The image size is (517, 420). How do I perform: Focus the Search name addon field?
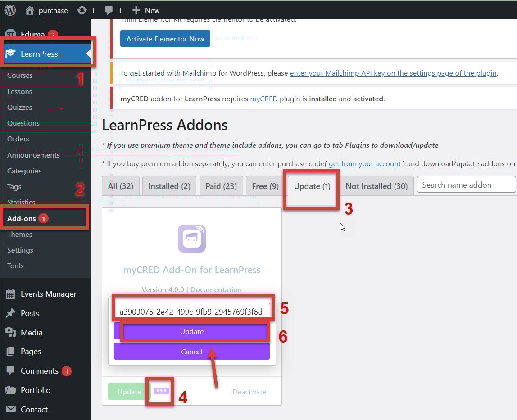(x=466, y=185)
